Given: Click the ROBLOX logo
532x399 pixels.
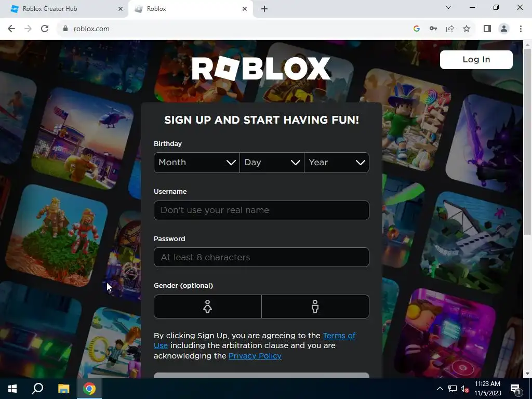Looking at the screenshot, I should coord(261,69).
